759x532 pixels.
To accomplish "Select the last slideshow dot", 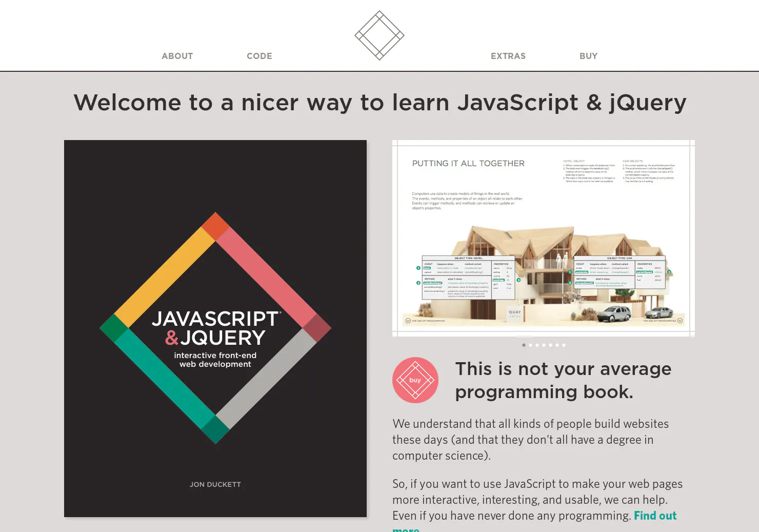I will 564,345.
